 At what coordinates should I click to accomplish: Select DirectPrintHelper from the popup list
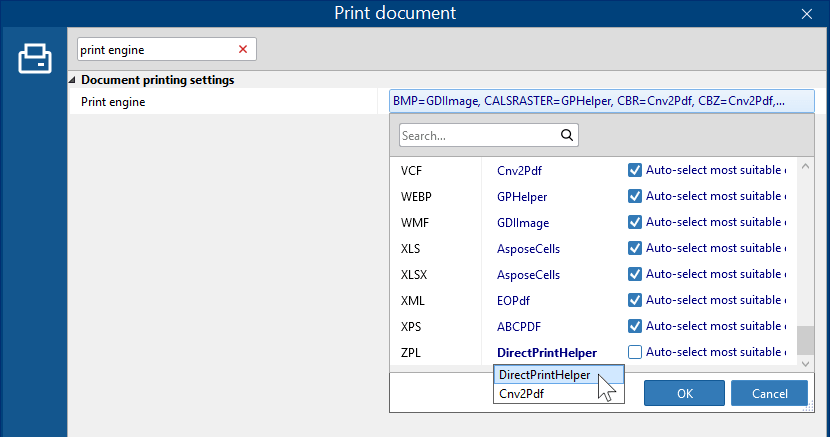[x=558, y=375]
